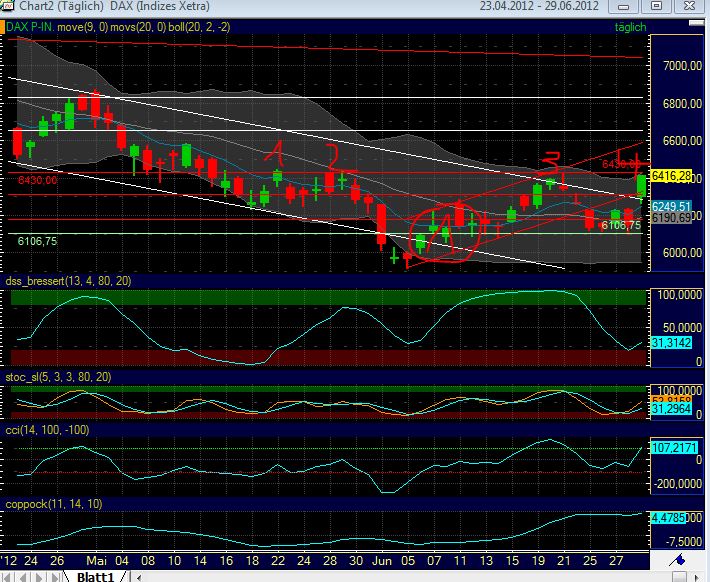Select the Blatt1 sheet tab

(95, 577)
